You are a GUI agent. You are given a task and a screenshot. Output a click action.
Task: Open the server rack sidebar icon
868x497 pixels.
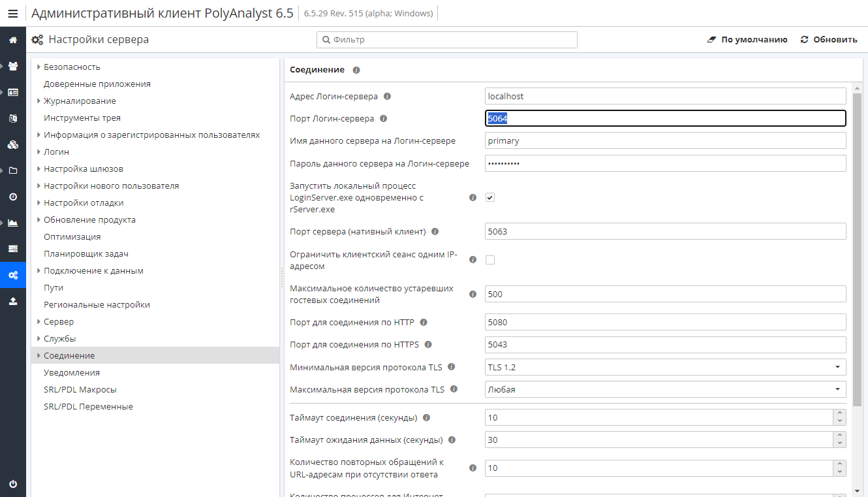coord(13,249)
